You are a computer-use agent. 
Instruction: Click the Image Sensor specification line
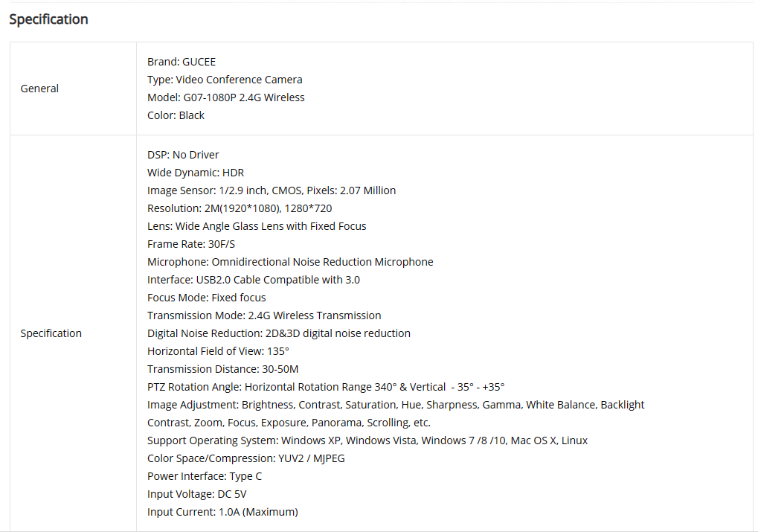(x=272, y=190)
